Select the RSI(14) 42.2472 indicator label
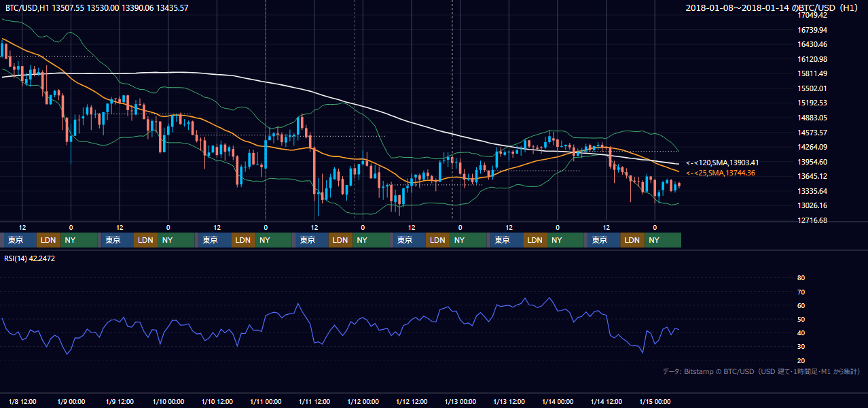The width and height of the screenshot is (868, 408). tap(29, 258)
